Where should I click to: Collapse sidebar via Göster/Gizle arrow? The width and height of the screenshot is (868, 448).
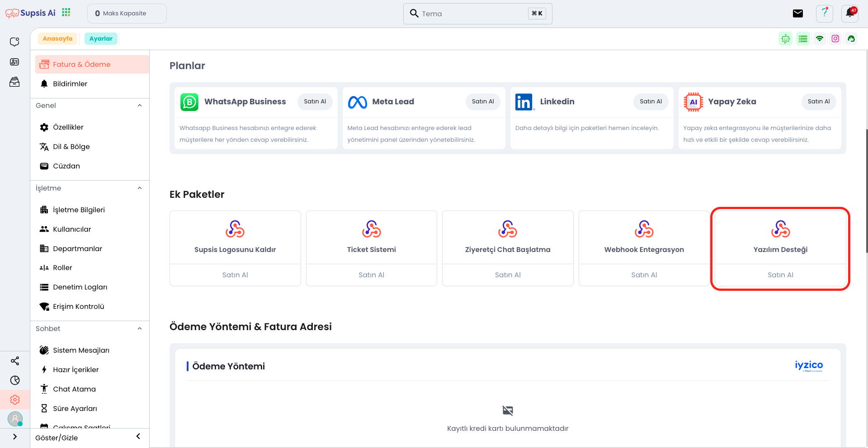click(x=138, y=436)
